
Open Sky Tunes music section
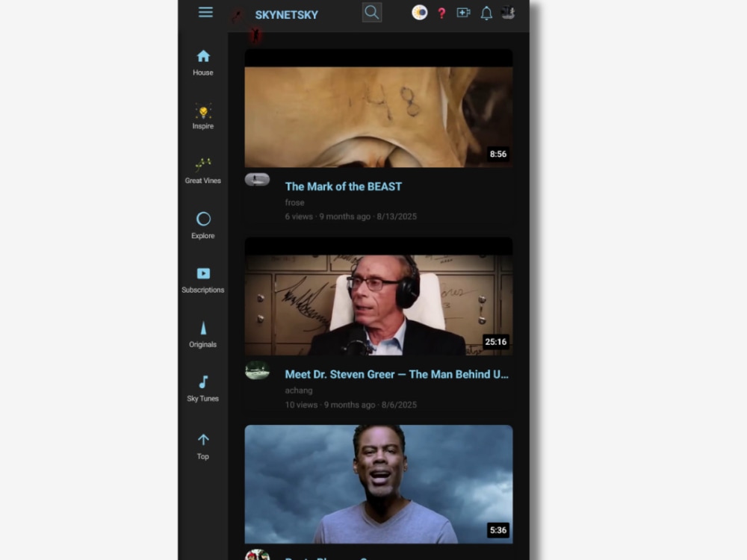pyautogui.click(x=203, y=388)
